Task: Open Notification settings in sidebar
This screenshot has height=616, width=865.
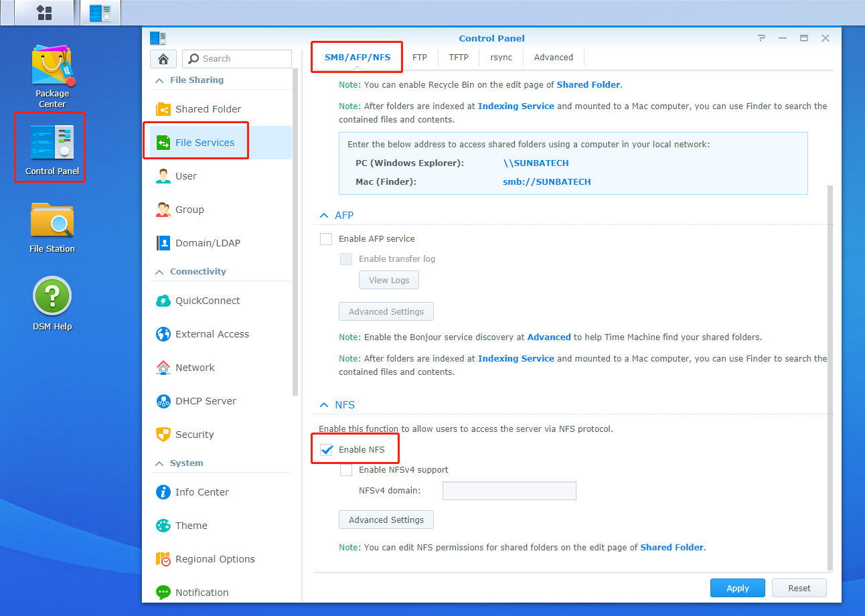Action: 221,593
